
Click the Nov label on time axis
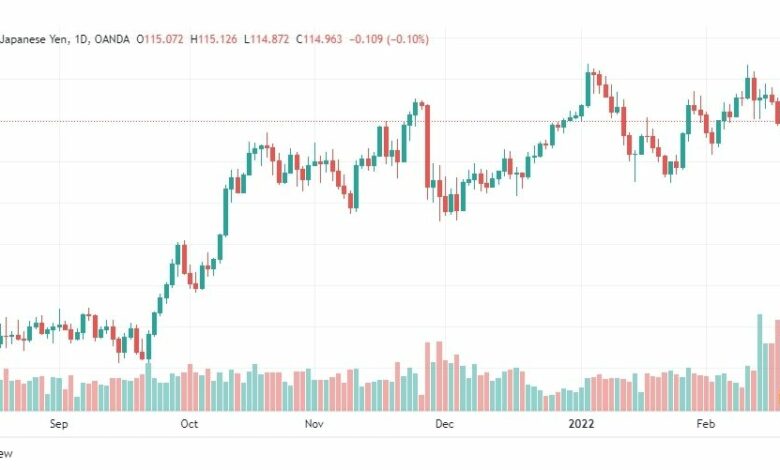tap(314, 424)
